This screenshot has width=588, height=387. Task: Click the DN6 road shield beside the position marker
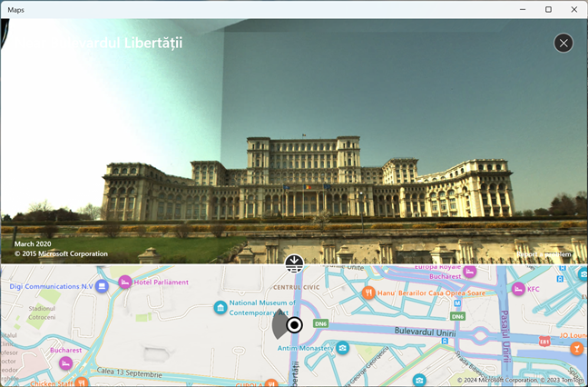point(320,323)
